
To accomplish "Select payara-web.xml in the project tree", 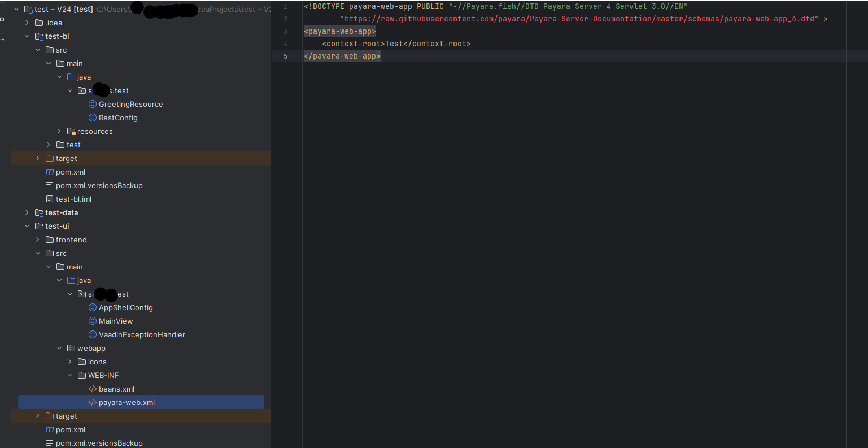I will pyautogui.click(x=127, y=403).
